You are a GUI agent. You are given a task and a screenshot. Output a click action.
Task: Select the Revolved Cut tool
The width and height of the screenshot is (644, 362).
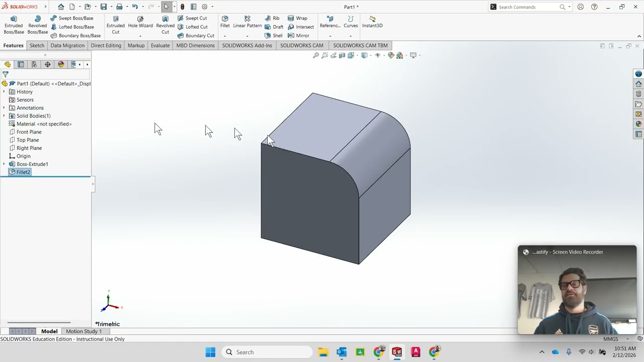(x=165, y=25)
